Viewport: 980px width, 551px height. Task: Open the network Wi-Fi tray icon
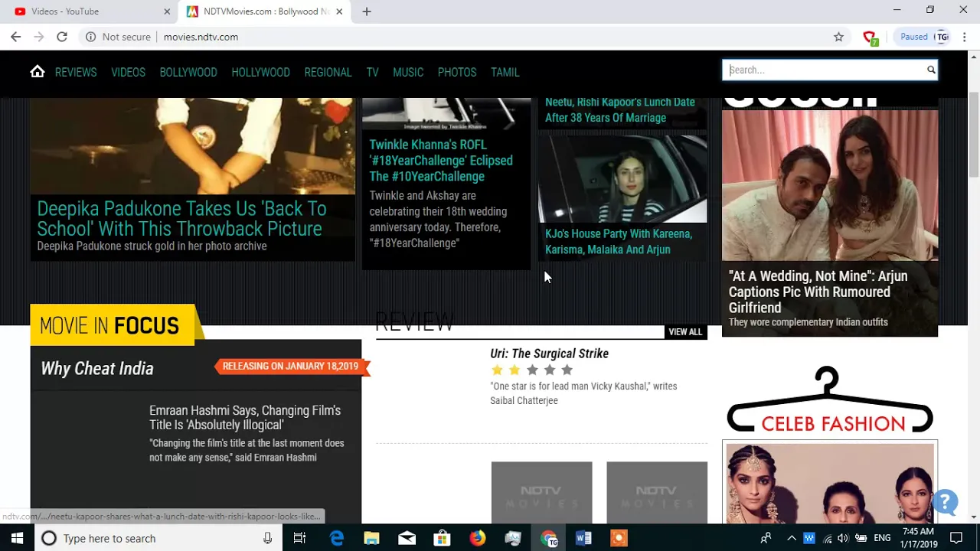[827, 538]
